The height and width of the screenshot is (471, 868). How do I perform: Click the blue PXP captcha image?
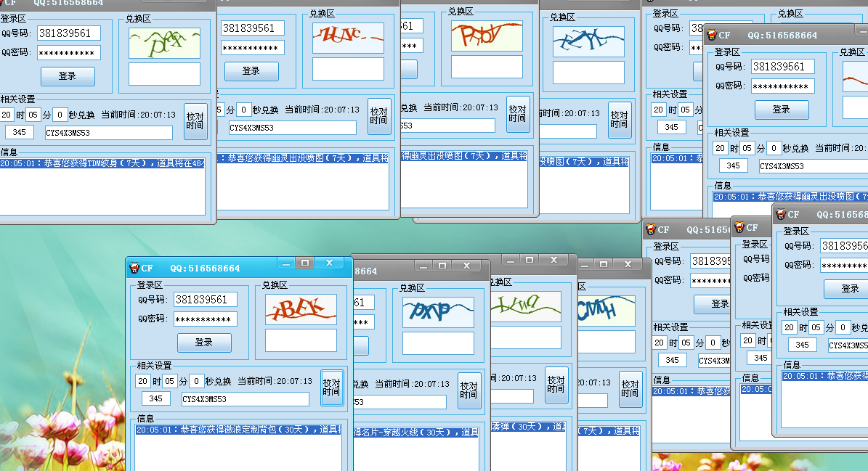[439, 312]
